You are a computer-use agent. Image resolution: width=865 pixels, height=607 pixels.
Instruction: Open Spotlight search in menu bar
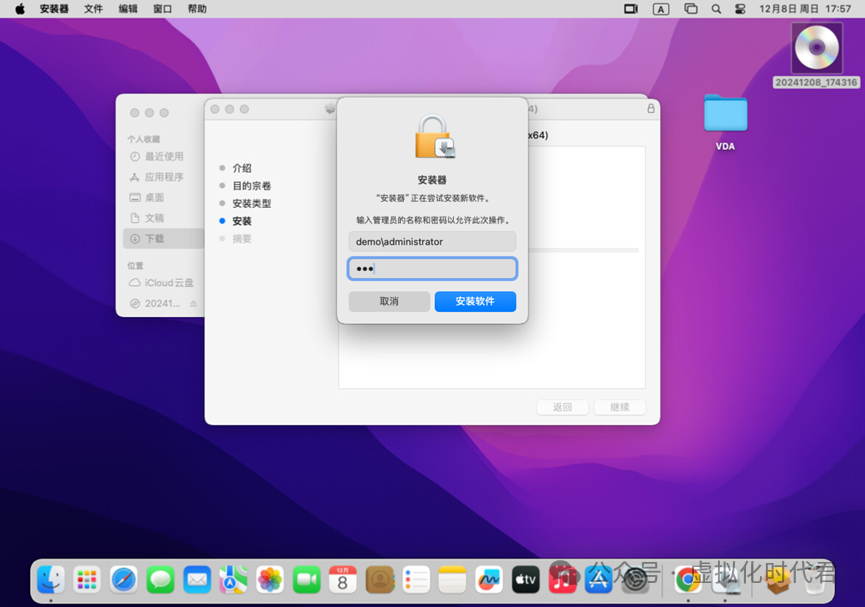tap(716, 9)
